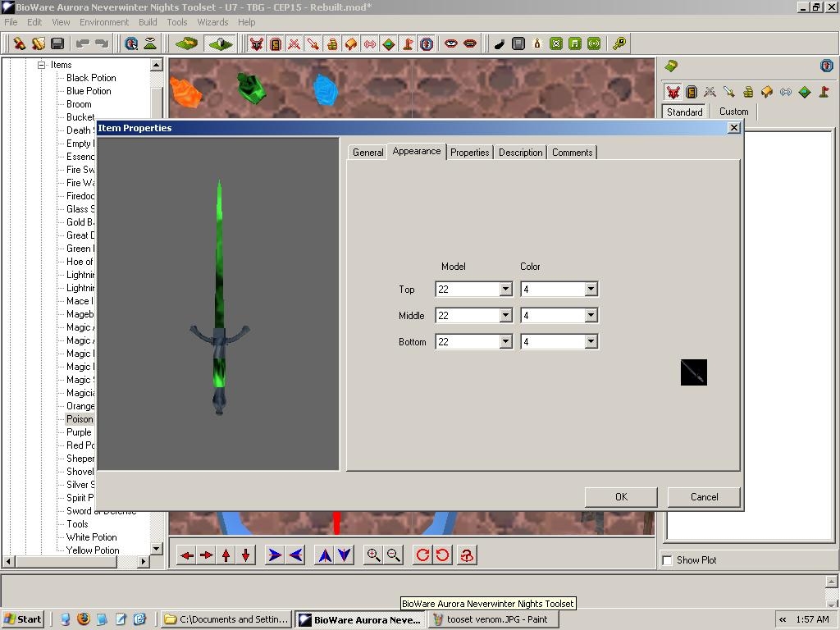This screenshot has height=630, width=840.
Task: Click the Windows Start button
Action: (x=23, y=619)
